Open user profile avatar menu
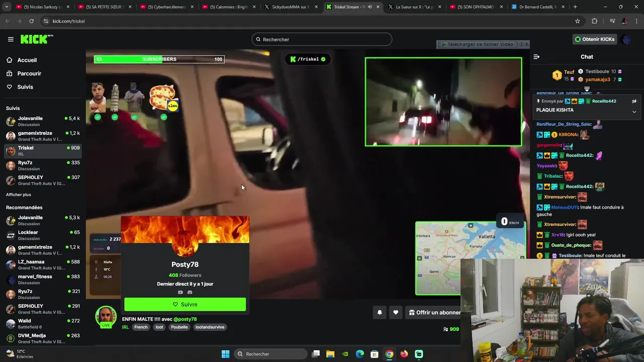 625,39
